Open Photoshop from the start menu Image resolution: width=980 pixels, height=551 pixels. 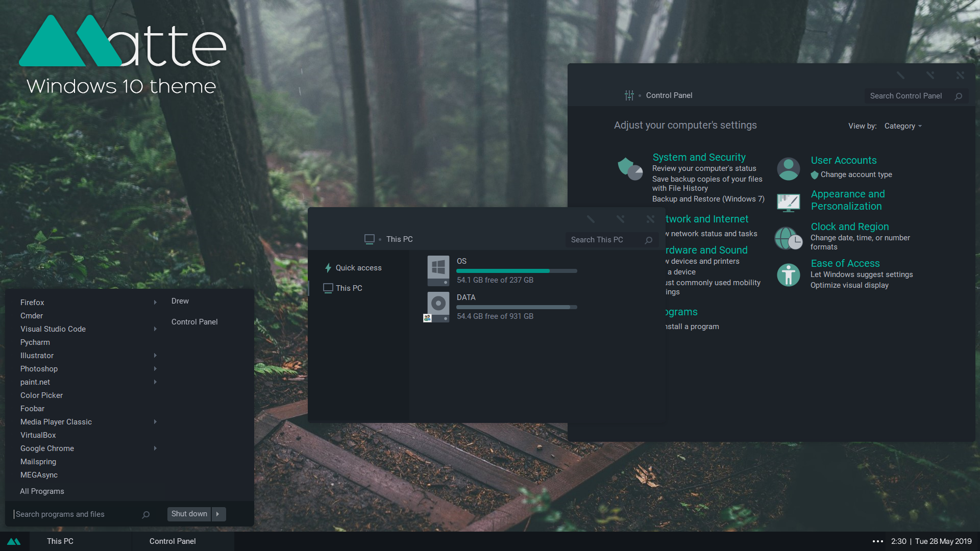point(39,369)
